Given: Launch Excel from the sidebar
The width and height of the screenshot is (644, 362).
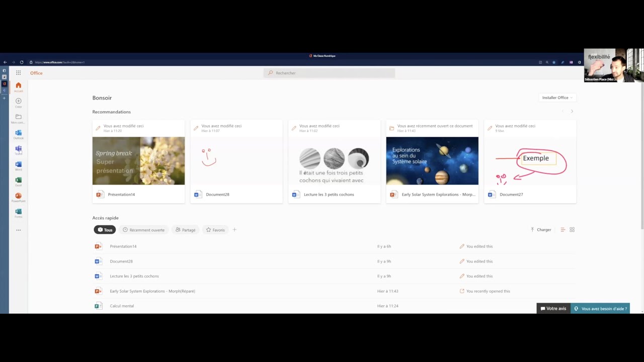Looking at the screenshot, I should pyautogui.click(x=19, y=182).
